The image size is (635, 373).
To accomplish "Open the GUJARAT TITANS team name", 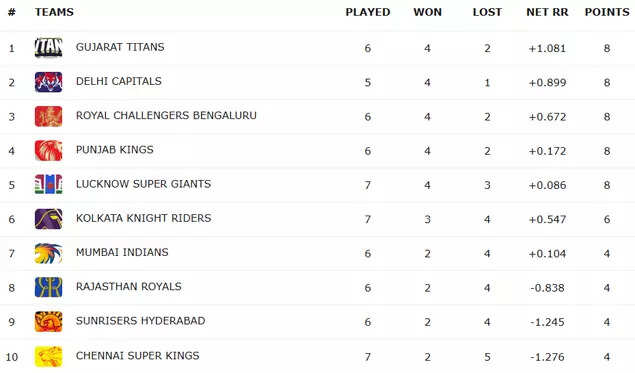I will click(120, 47).
